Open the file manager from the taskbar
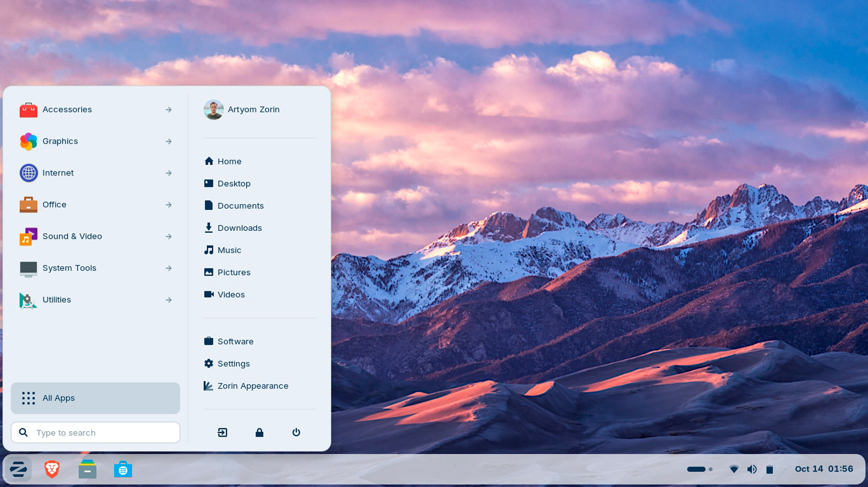This screenshot has height=487, width=868. 88,469
